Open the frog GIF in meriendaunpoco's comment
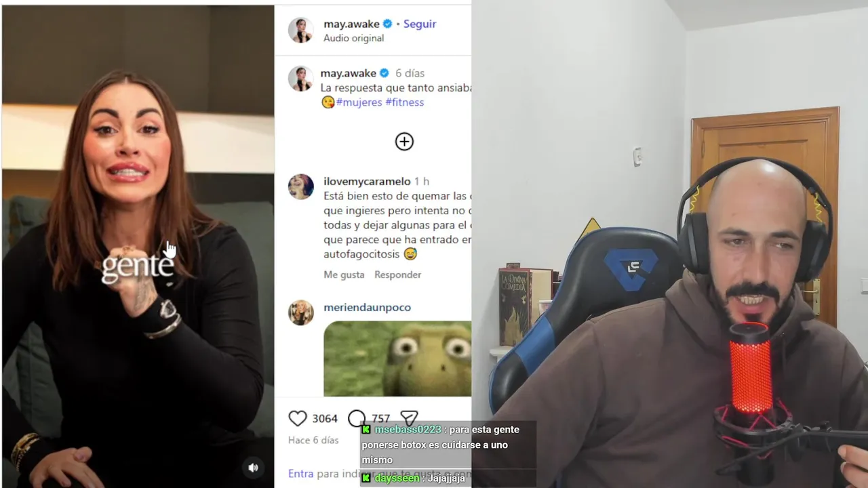 click(x=397, y=359)
